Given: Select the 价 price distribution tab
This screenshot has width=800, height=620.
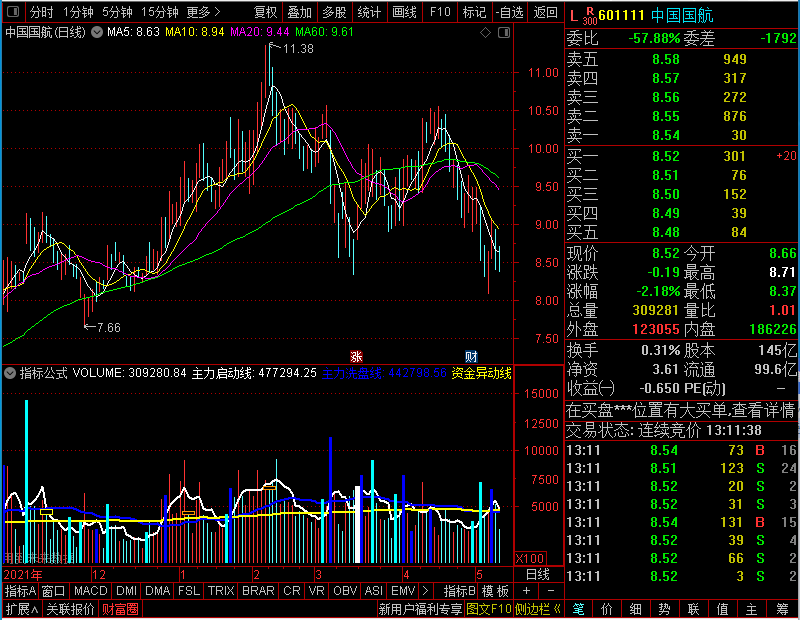Looking at the screenshot, I should [x=607, y=609].
